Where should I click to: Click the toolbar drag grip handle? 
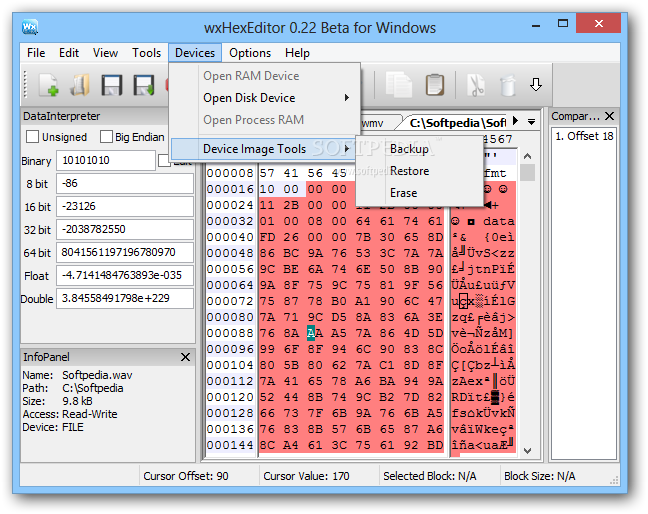pos(25,85)
